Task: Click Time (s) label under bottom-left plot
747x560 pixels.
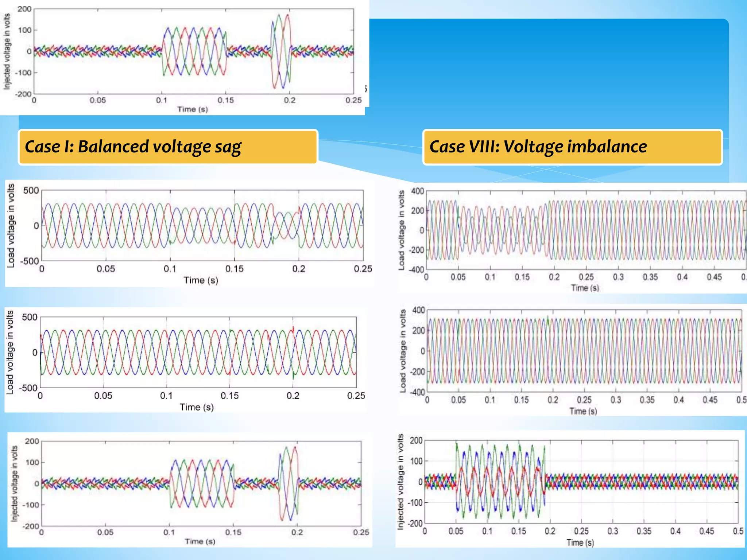Action: tap(200, 541)
